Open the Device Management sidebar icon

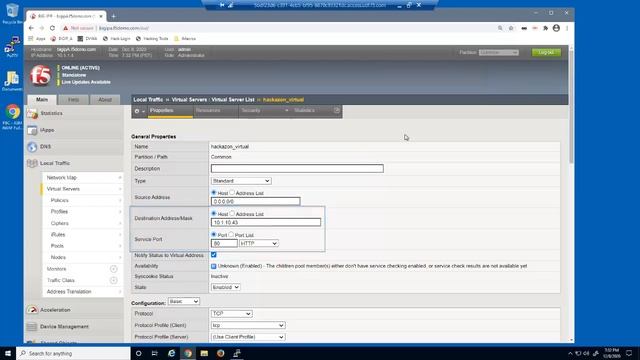pos(32,327)
